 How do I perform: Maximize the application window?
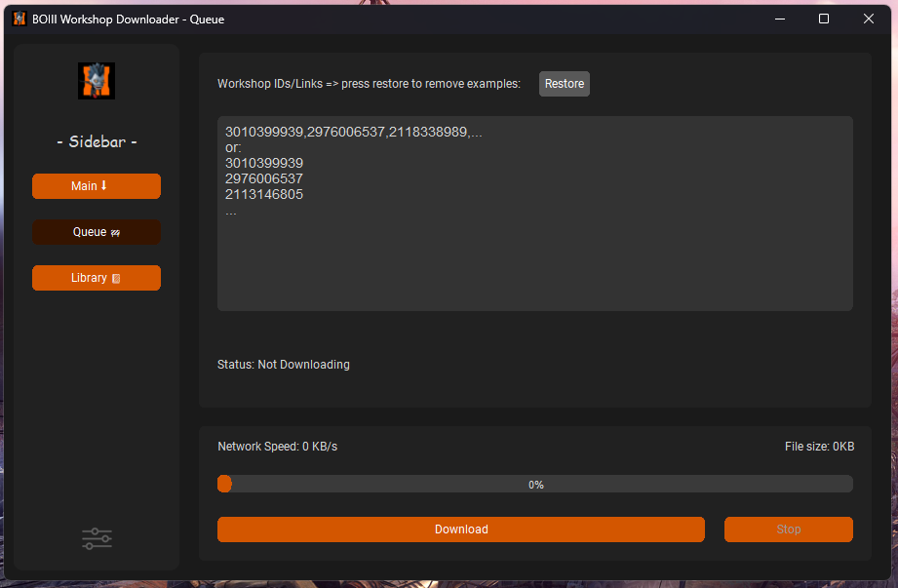pos(824,18)
